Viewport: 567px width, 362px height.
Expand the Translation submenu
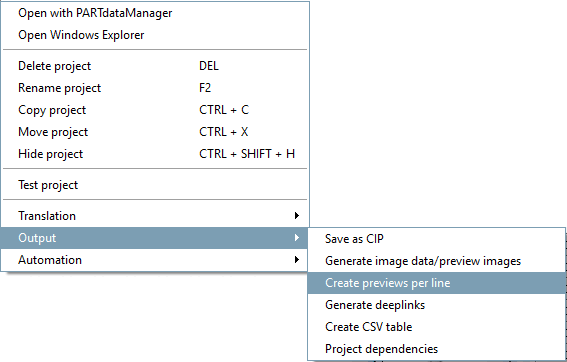(155, 216)
